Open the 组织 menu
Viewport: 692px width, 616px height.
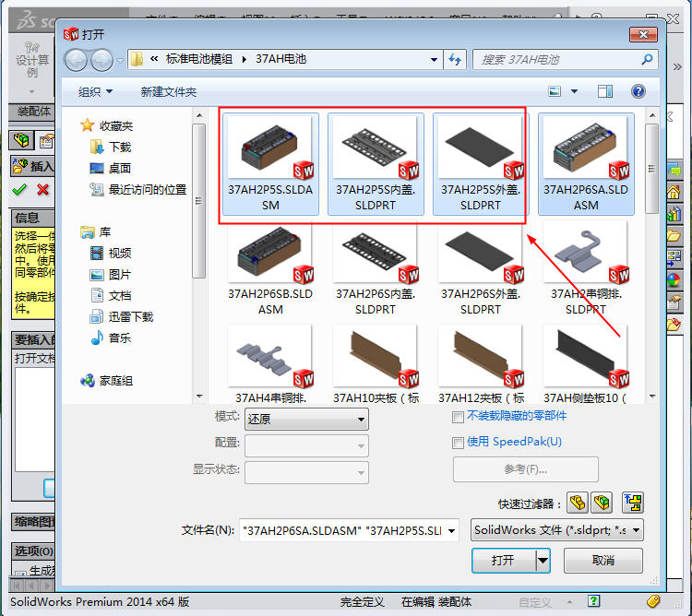(x=95, y=92)
